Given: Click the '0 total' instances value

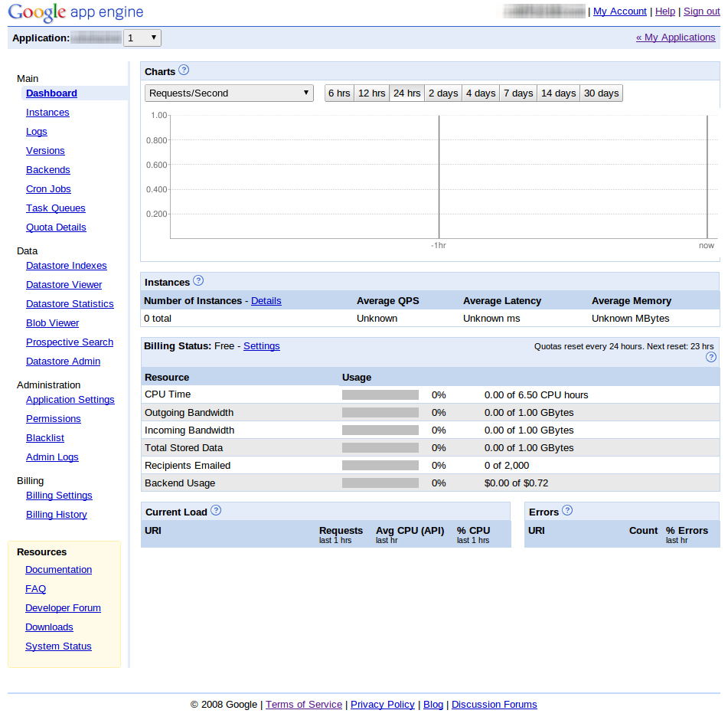Looking at the screenshot, I should (158, 318).
